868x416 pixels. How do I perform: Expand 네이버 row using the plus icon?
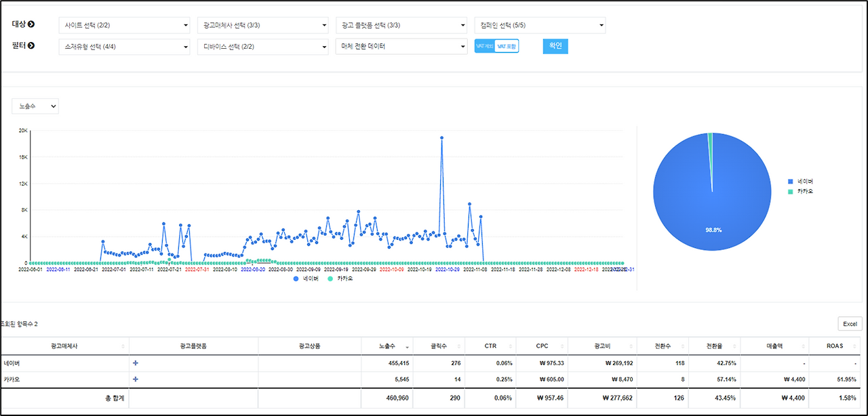[135, 362]
